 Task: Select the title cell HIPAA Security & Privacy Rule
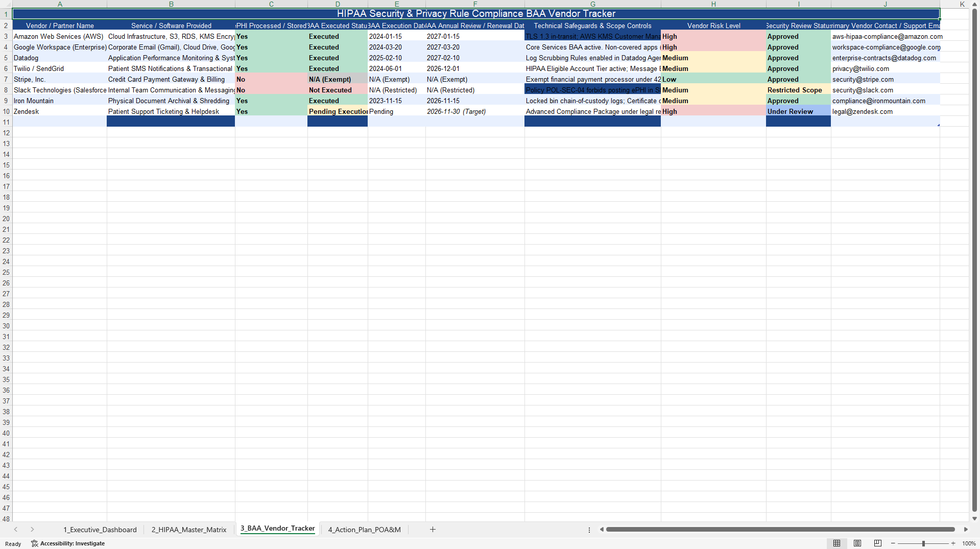click(476, 14)
